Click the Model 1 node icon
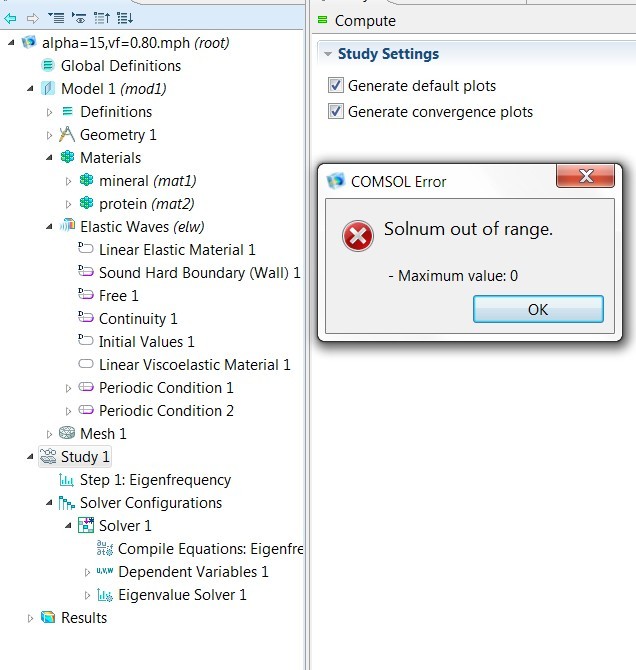Viewport: 636px width, 670px height. point(48,88)
